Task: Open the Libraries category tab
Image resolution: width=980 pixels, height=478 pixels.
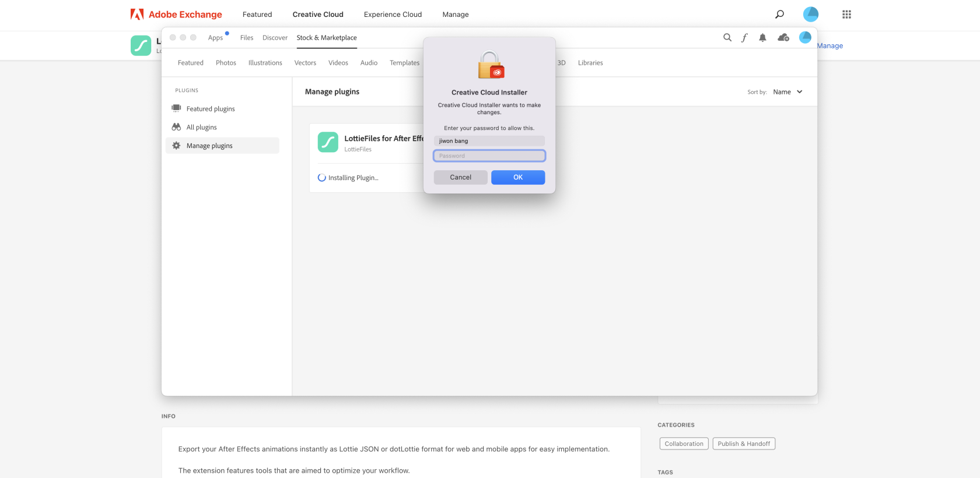Action: pos(590,63)
